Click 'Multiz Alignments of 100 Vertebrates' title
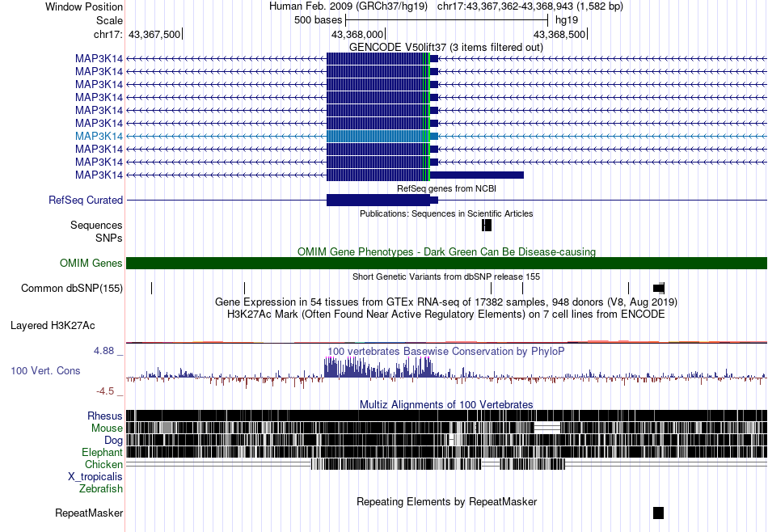The height and width of the screenshot is (532, 768). [446, 404]
